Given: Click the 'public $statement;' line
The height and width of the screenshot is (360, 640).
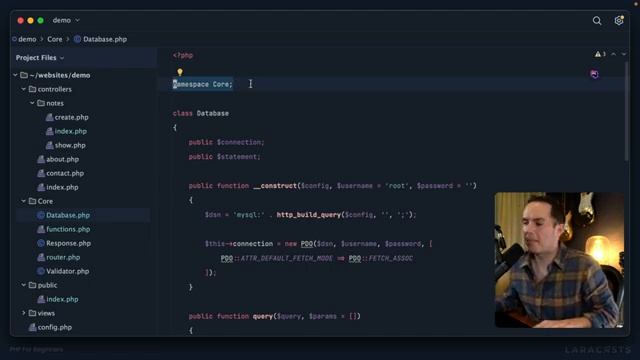Looking at the screenshot, I should tap(224, 156).
